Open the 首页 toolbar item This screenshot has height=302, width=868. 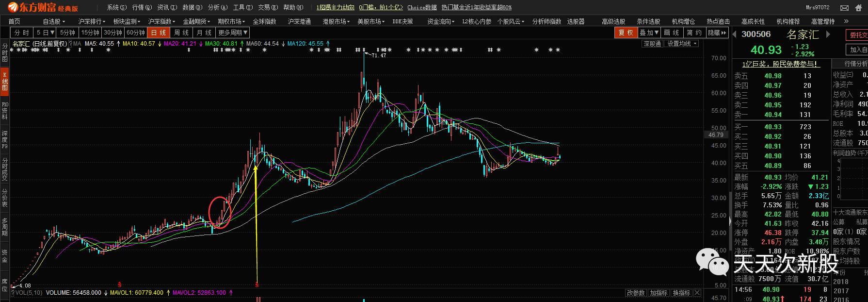point(15,21)
